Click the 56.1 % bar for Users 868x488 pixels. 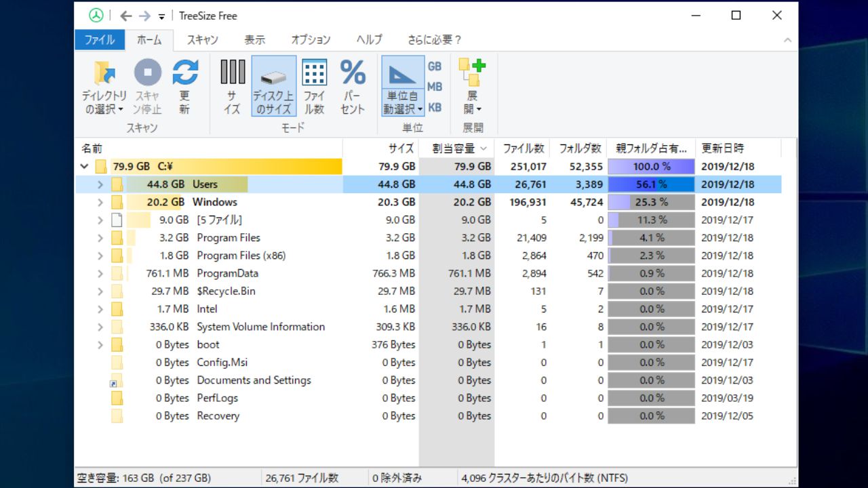[x=652, y=184]
